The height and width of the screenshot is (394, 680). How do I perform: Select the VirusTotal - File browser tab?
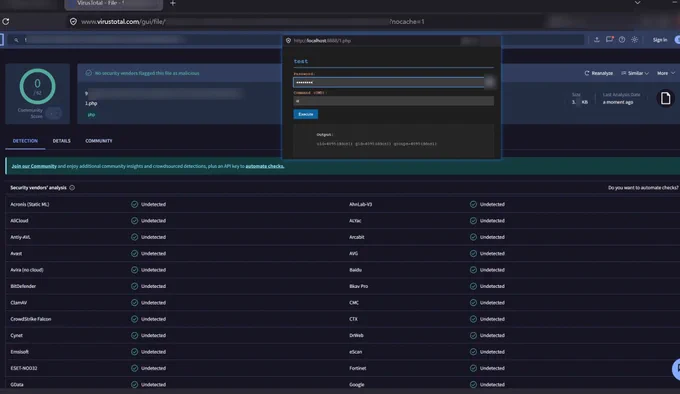click(114, 4)
